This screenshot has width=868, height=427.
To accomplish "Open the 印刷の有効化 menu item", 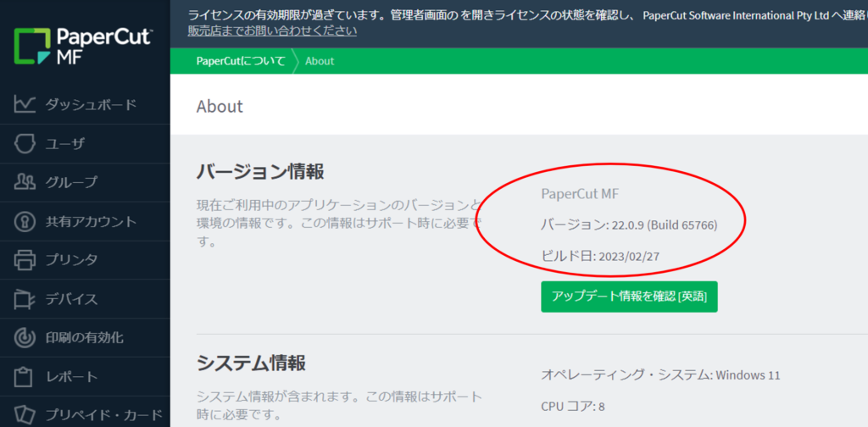I will (86, 337).
